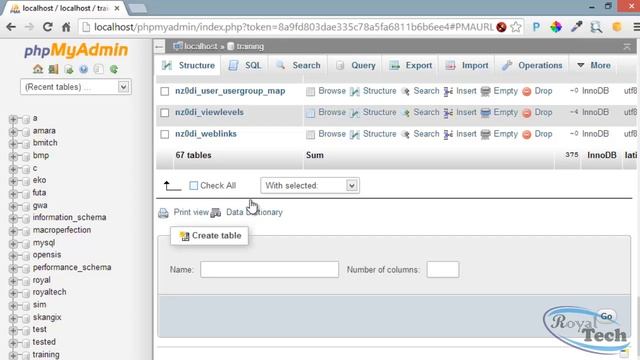Click Insert icon for nz0di_viewlevels row

coord(448,113)
